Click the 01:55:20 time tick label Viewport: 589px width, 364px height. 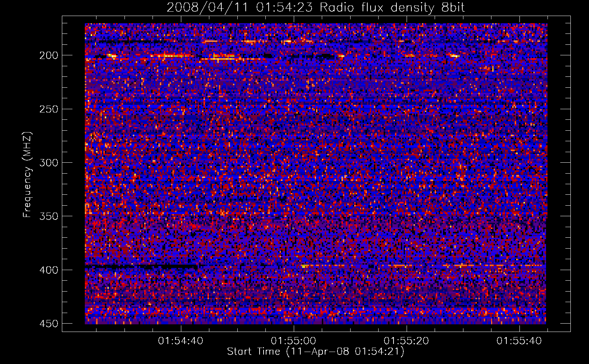click(x=406, y=341)
